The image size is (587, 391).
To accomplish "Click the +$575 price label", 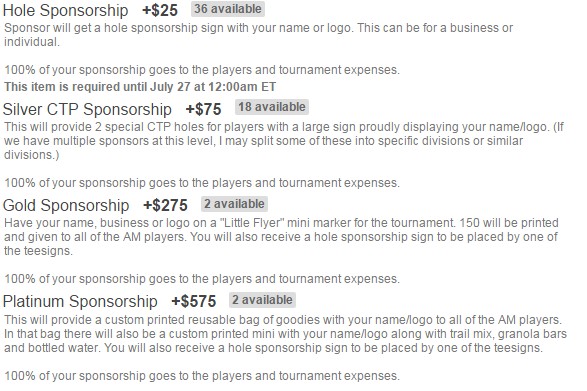I will [194, 301].
